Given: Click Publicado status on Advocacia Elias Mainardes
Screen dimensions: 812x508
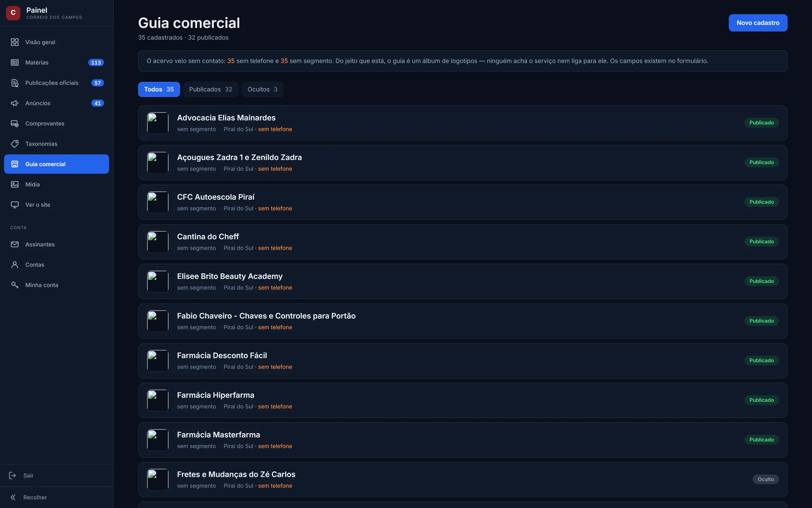Looking at the screenshot, I should pos(762,123).
